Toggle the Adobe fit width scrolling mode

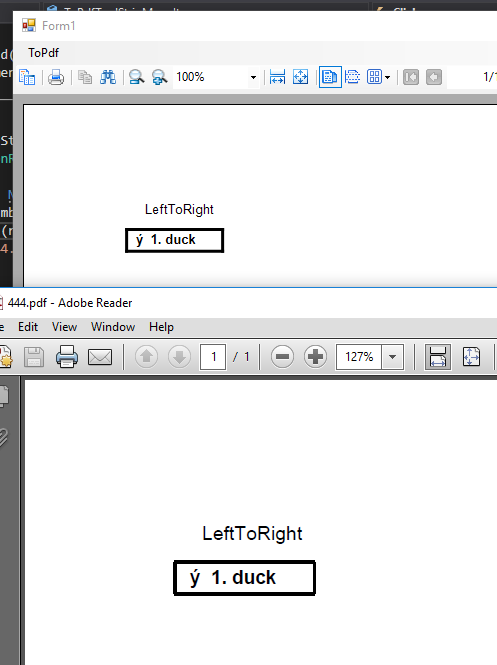(438, 357)
